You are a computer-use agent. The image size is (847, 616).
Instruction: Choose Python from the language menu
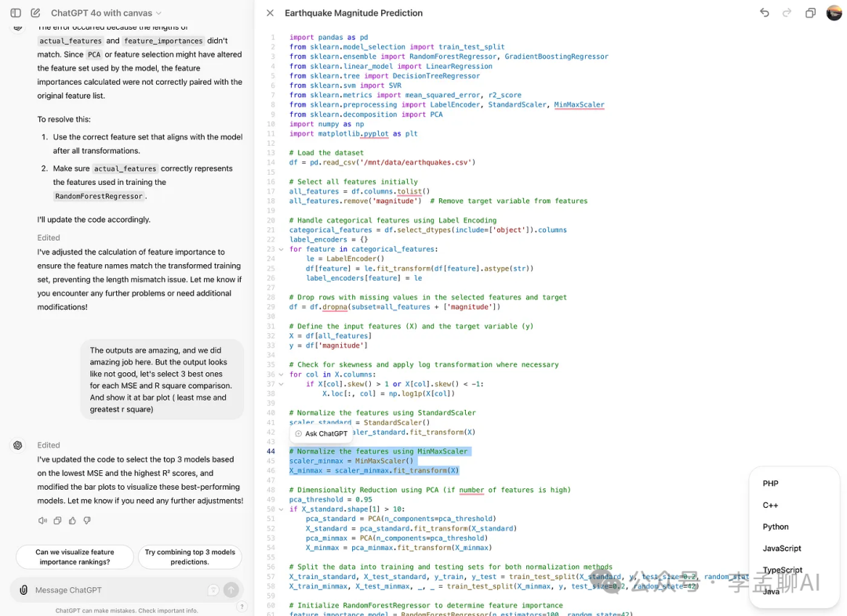[x=775, y=527]
